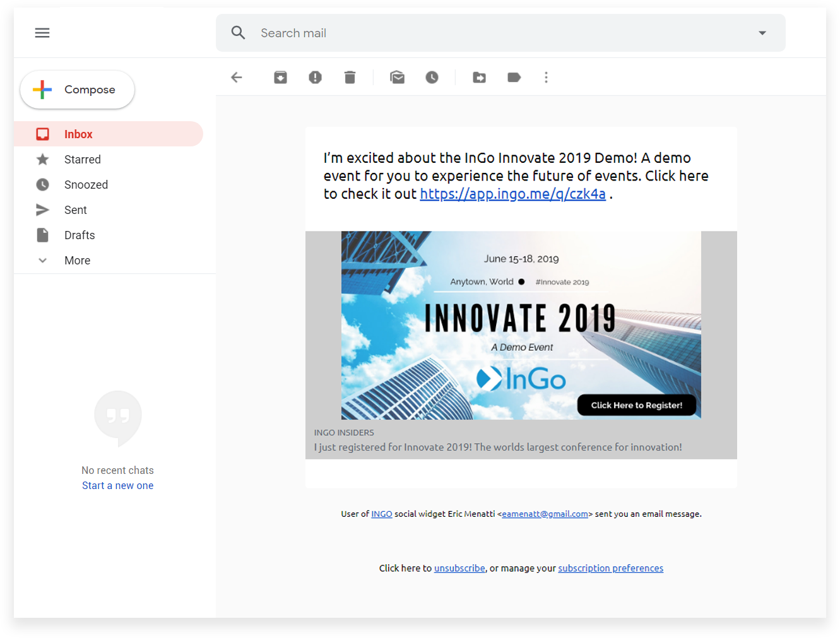Screen dimensions: 840x638
Task: Click eamenatt@gmail.com address link
Action: [x=545, y=514]
